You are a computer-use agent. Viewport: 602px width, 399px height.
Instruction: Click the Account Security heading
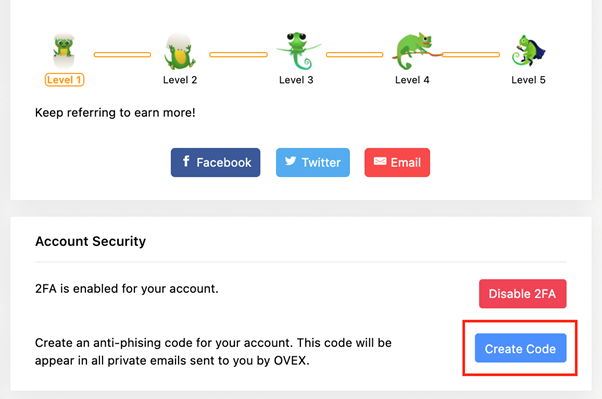click(91, 242)
